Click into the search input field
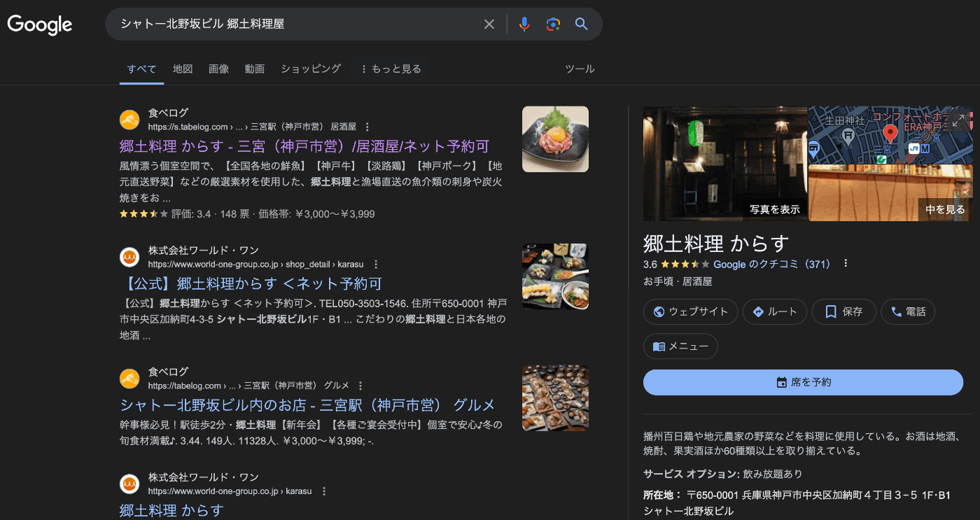The image size is (980, 520). 297,24
